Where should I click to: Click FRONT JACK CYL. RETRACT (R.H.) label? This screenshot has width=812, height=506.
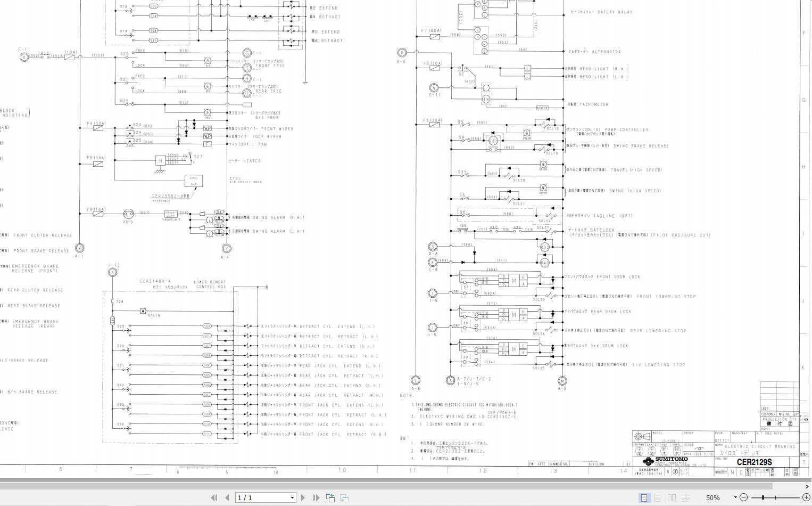pos(343,435)
